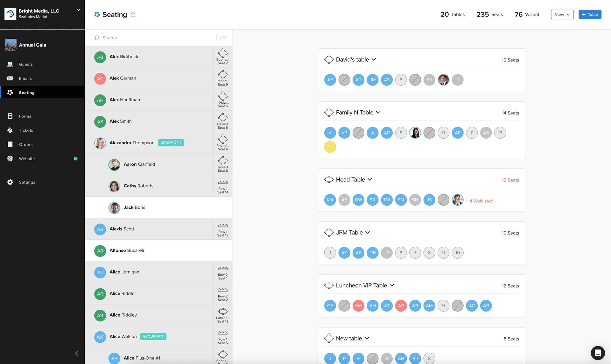Expand the Bright Media organization switcher

[x=78, y=10]
